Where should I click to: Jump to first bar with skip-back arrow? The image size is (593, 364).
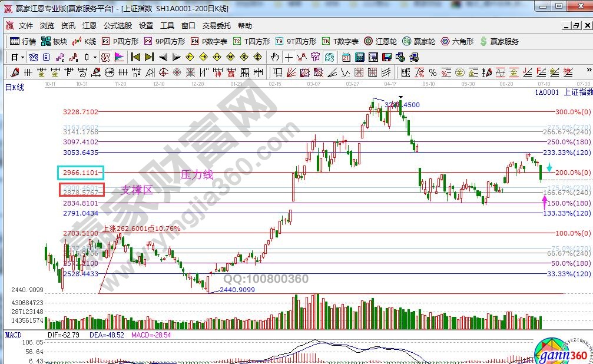coord(135,57)
